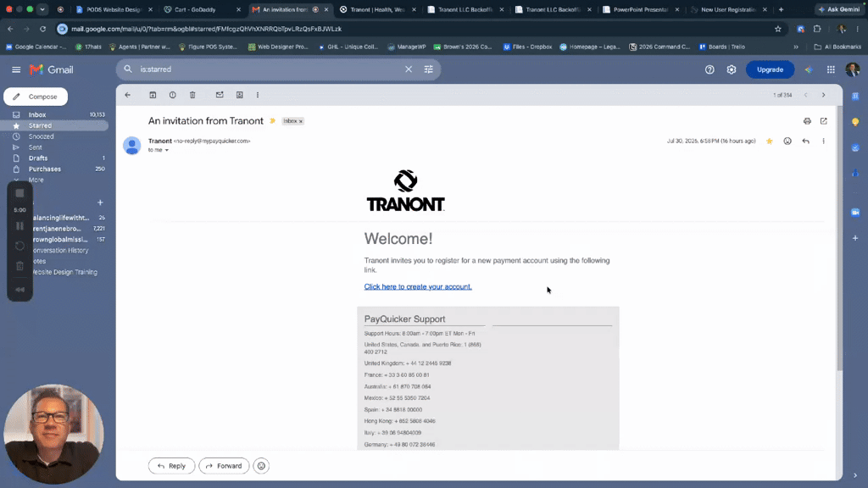Click the Forward button below email

pos(224,466)
